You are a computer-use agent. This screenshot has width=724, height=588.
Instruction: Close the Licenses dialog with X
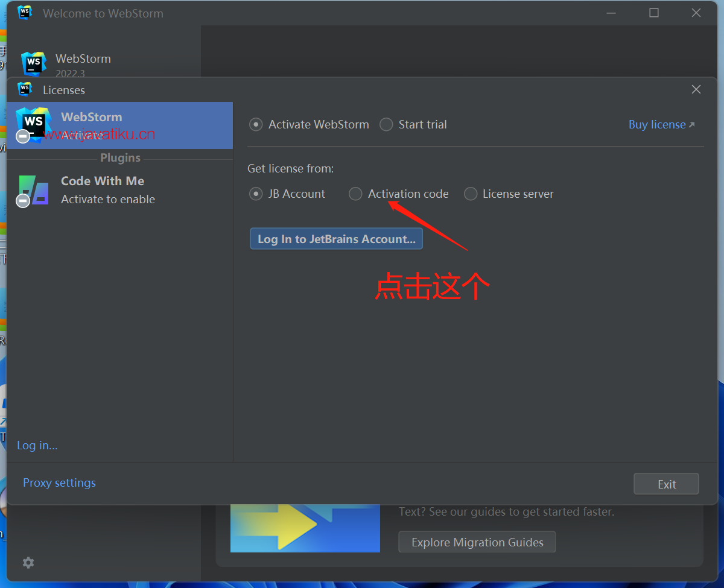[696, 89]
